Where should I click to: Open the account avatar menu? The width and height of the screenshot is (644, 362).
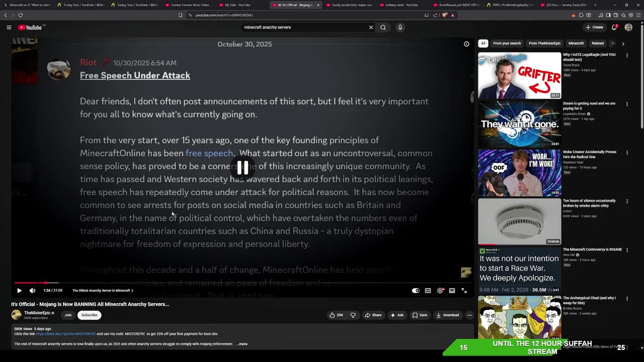[x=628, y=27]
